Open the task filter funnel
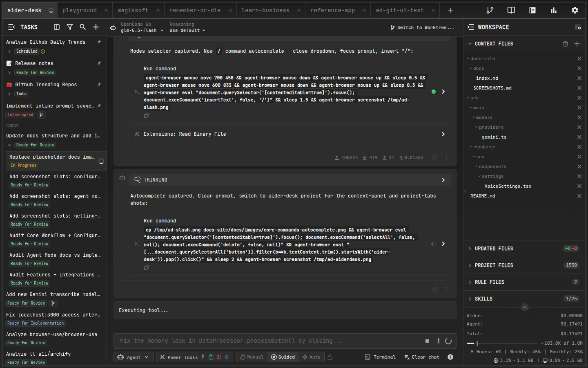Screen dimensions: 588x368 70,27
